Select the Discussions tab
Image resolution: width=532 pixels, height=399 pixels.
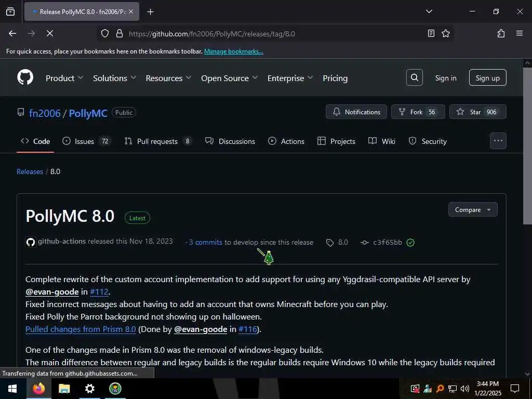pyautogui.click(x=230, y=141)
